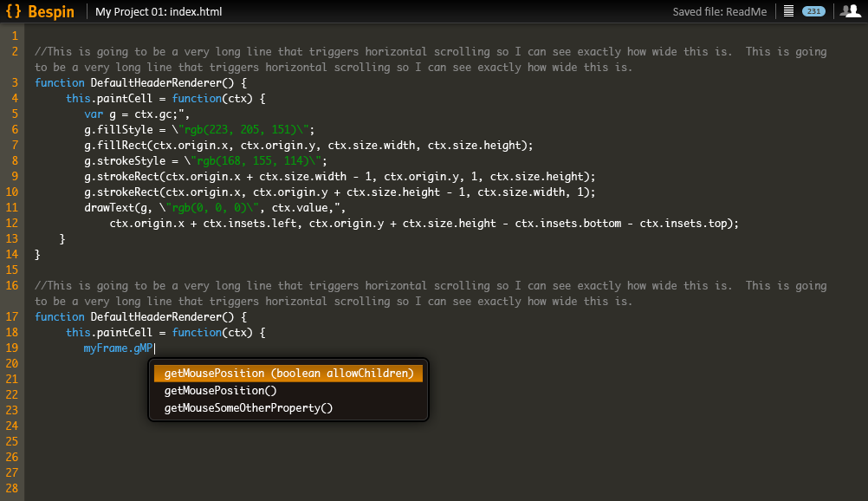Image resolution: width=868 pixels, height=501 pixels.
Task: Click the 231 notification count badge
Action: [x=813, y=11]
